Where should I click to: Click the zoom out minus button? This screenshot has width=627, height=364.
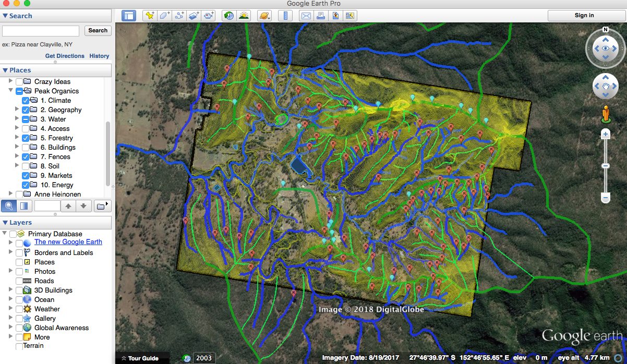pyautogui.click(x=606, y=198)
